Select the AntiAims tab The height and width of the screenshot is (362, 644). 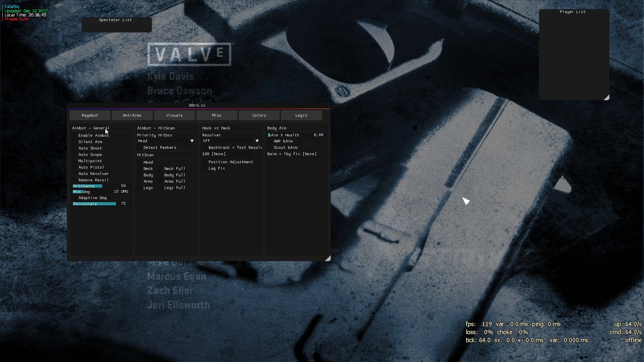(132, 115)
